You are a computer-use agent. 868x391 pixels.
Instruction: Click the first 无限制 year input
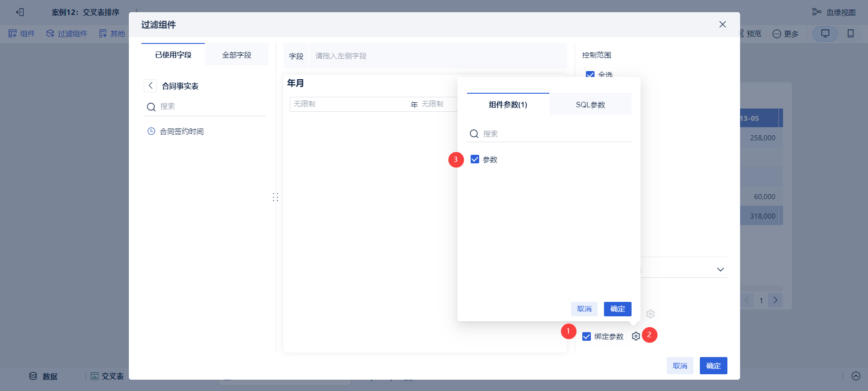pos(349,104)
